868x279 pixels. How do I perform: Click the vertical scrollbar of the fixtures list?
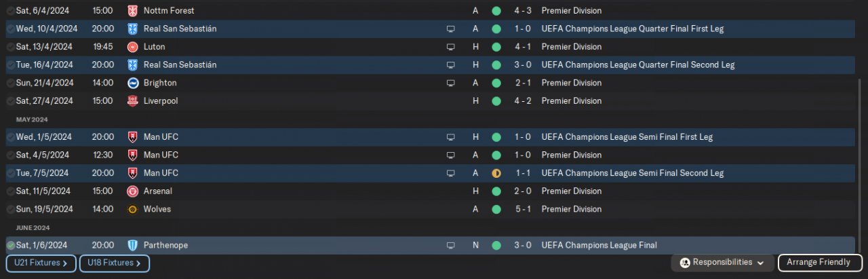click(859, 170)
